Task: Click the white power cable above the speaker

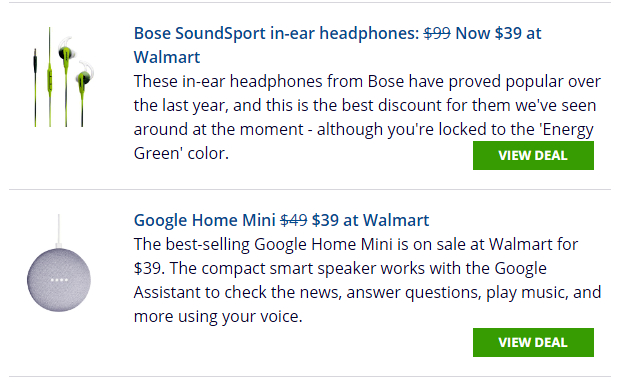Action: [59, 231]
